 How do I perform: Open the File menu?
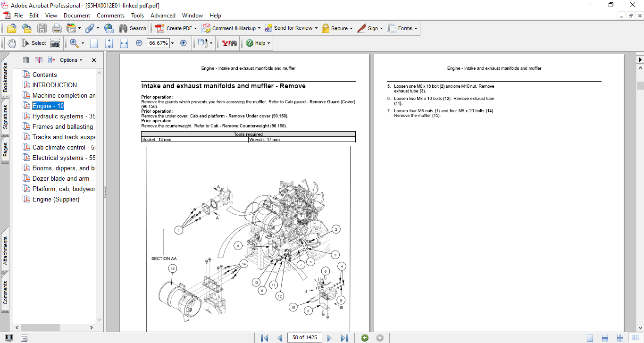coord(18,16)
